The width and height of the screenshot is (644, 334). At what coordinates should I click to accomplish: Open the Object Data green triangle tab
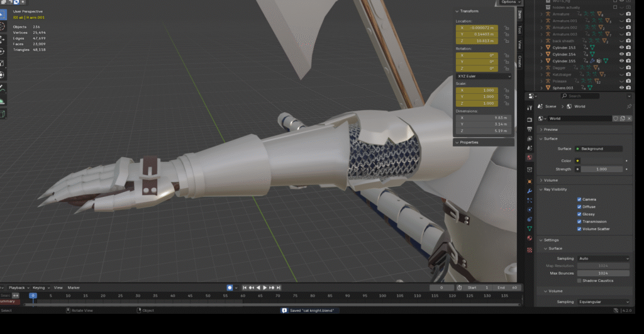tap(530, 228)
